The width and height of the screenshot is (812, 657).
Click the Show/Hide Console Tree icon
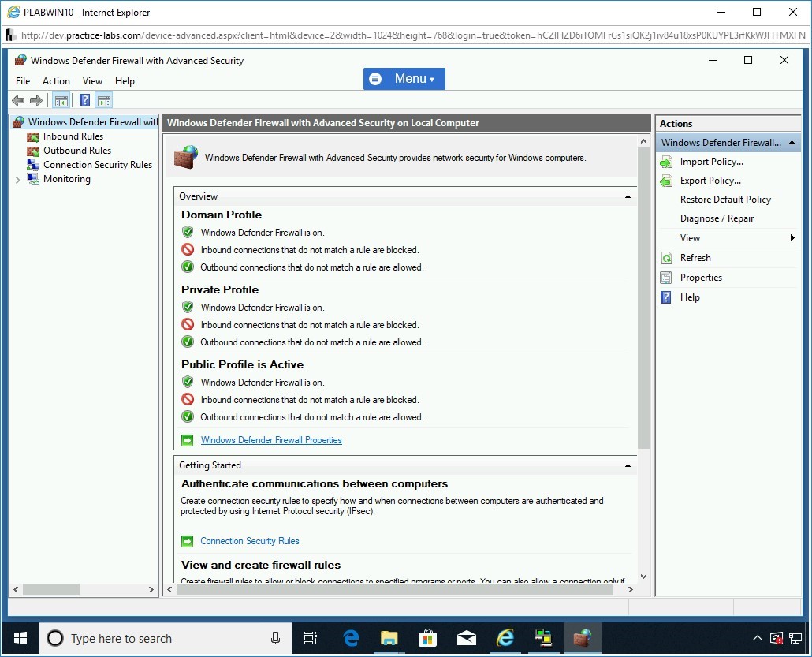60,100
